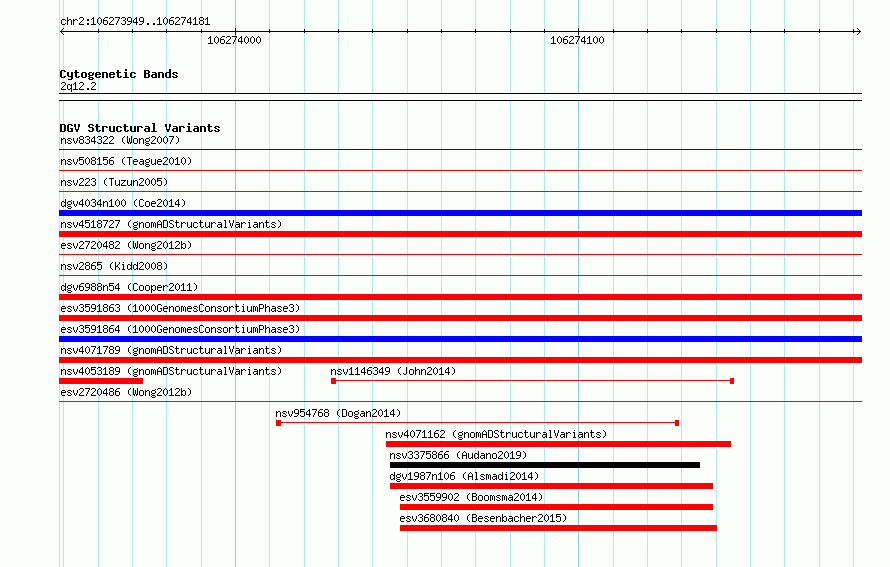Click the red bar of dgv6988n54
This screenshot has width=890, height=567.
tap(460, 297)
